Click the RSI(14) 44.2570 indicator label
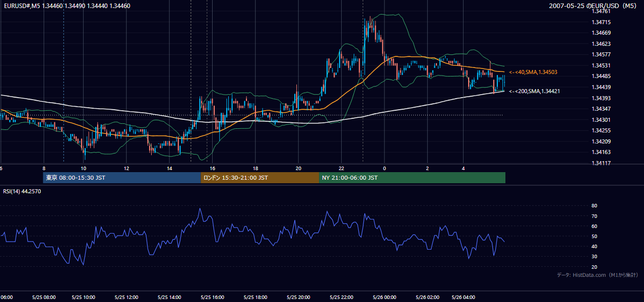Image resolution: width=644 pixels, height=302 pixels. coord(22,191)
